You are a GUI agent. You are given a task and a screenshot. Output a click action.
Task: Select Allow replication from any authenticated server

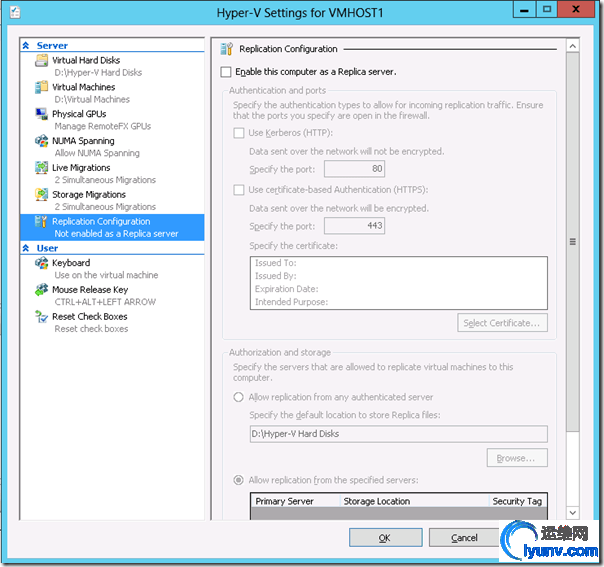coord(238,397)
